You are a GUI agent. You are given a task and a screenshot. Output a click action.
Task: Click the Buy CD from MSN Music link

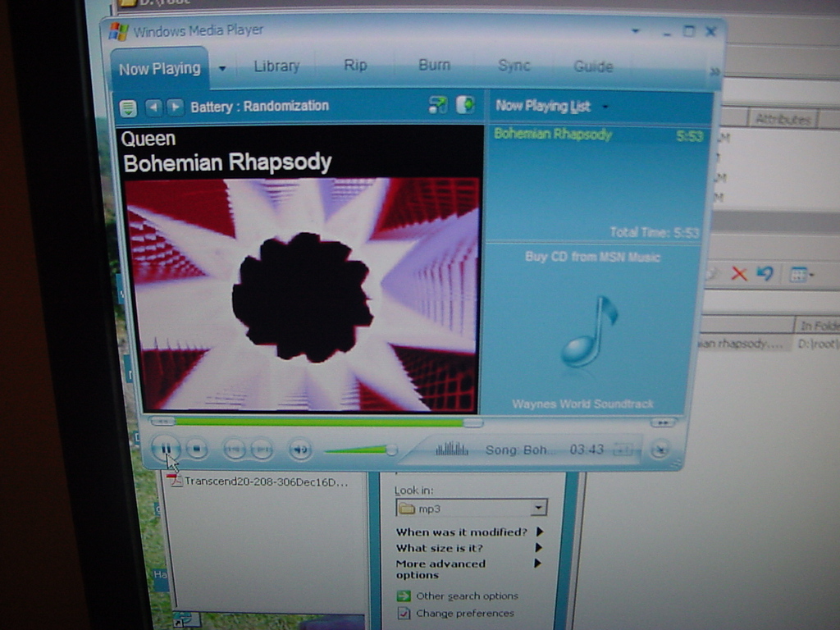click(x=592, y=257)
